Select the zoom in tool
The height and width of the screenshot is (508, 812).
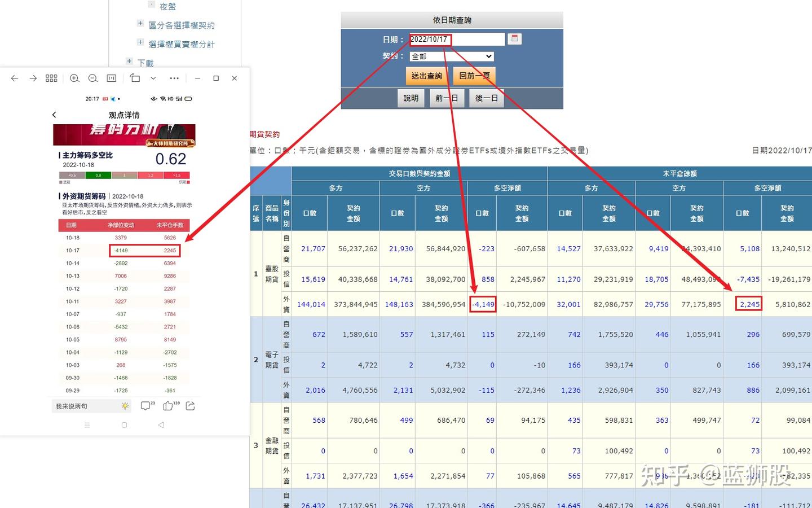[x=74, y=78]
